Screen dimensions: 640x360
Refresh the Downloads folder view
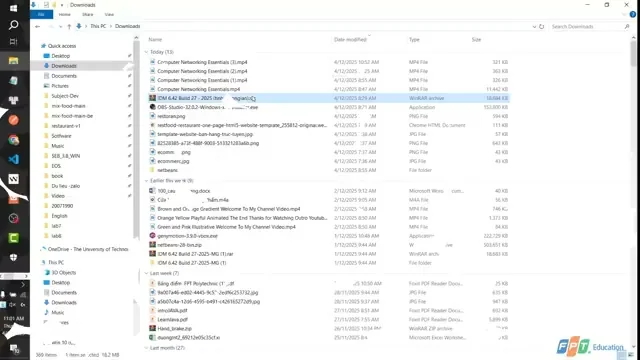click(542, 26)
